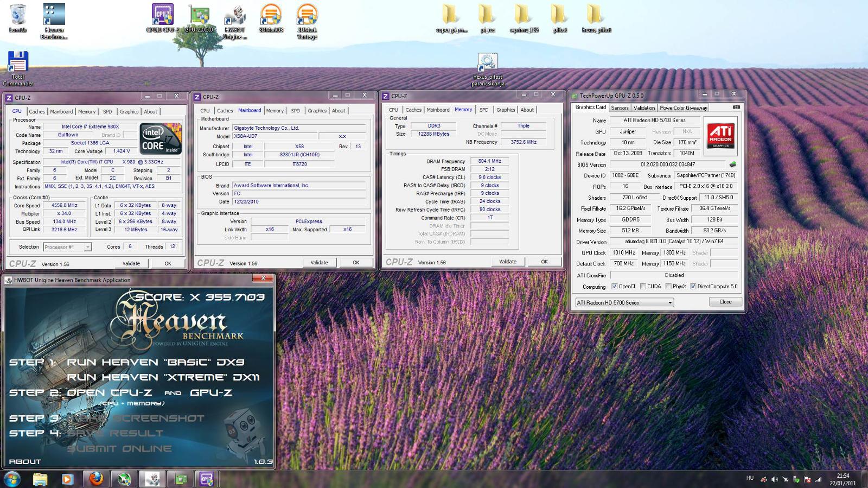Click the Save Result step in HWBOT Heaven
Viewport: 868px width, 488px height.
tap(115, 433)
